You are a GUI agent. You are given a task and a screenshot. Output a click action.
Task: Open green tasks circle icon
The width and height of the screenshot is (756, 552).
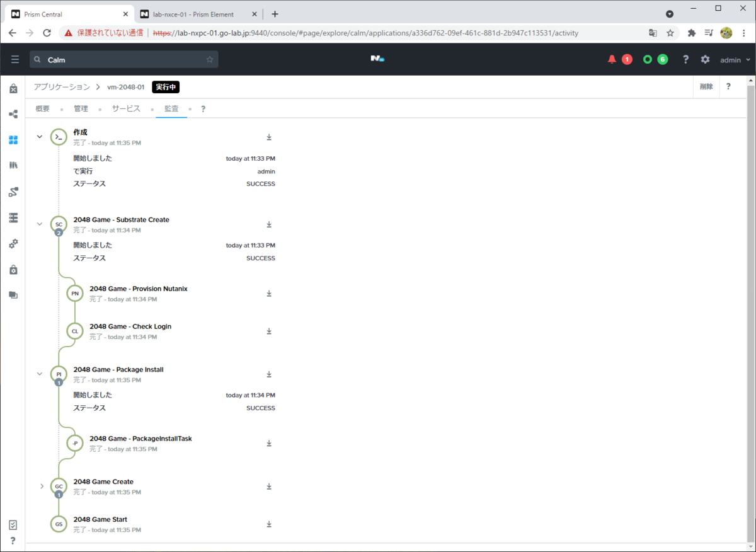[x=647, y=59]
